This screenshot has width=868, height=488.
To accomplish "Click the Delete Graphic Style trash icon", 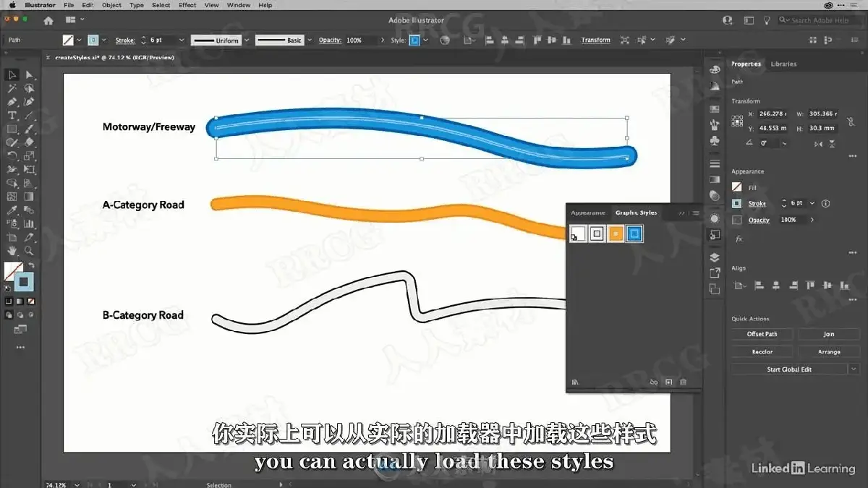I will tap(684, 382).
